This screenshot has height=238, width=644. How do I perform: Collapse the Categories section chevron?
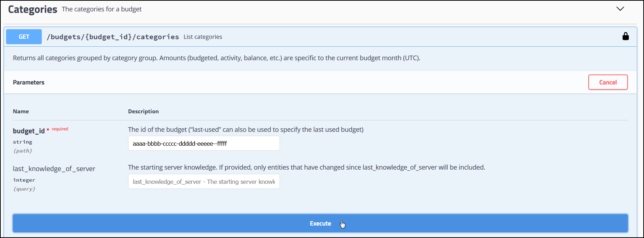620,9
